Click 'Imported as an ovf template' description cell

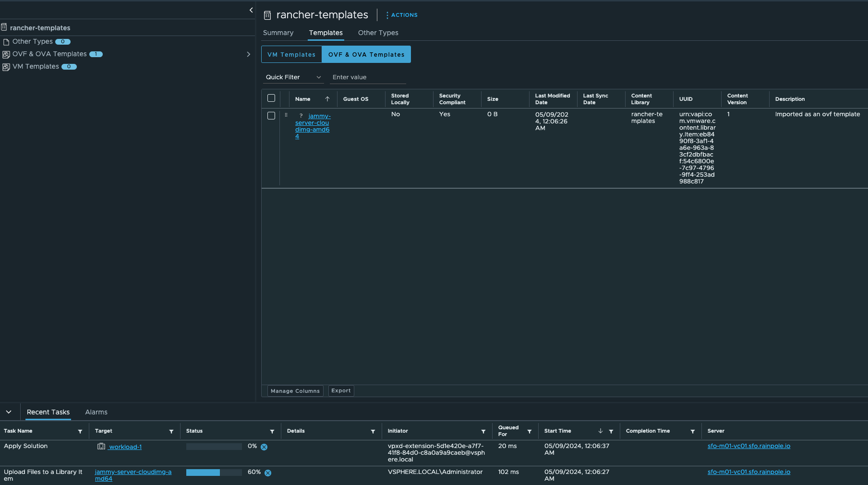pos(818,114)
